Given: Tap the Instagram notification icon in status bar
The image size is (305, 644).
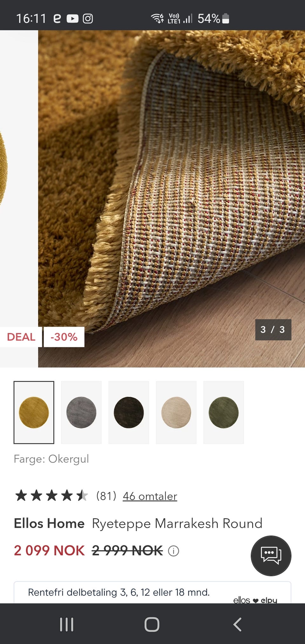Looking at the screenshot, I should tap(88, 19).
